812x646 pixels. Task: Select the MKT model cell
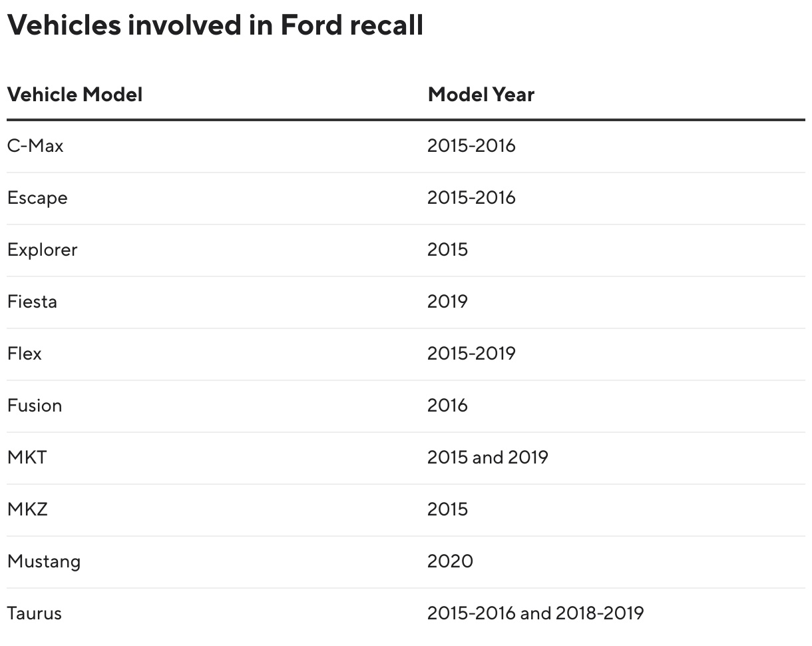(x=27, y=458)
